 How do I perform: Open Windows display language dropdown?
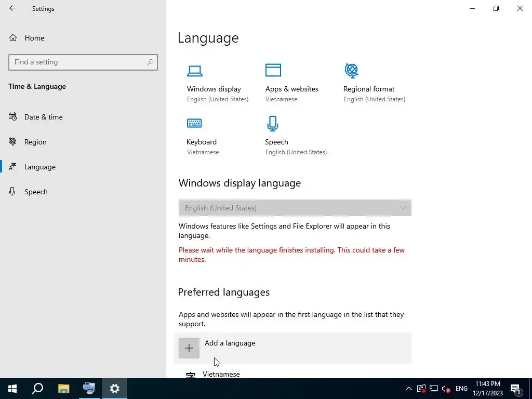point(295,208)
